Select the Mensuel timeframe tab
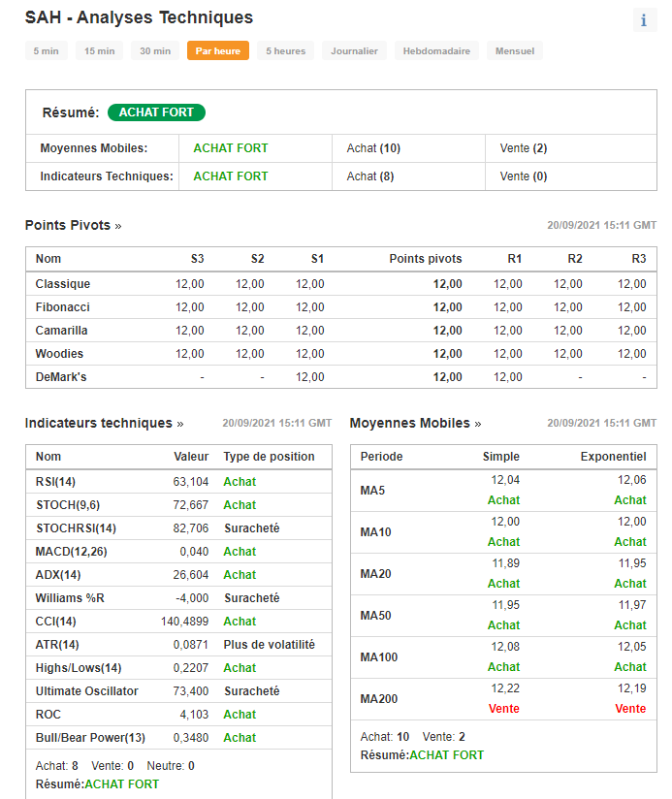672x799 pixels. pyautogui.click(x=515, y=51)
